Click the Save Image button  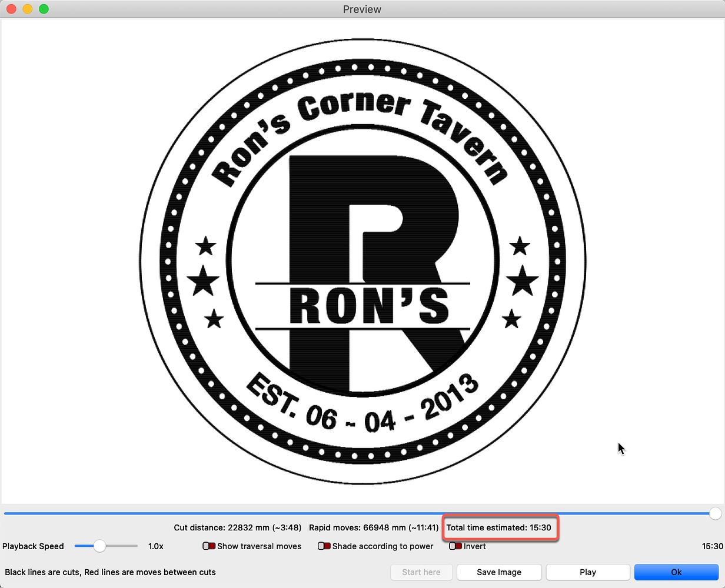coord(498,572)
